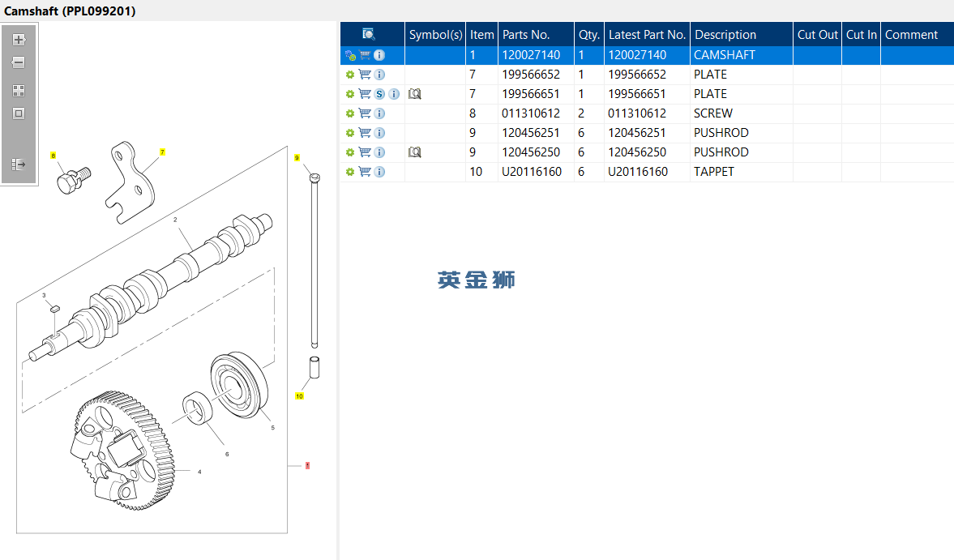Zoom in on the camshaft diagram
This screenshot has width=954, height=560.
coord(19,40)
